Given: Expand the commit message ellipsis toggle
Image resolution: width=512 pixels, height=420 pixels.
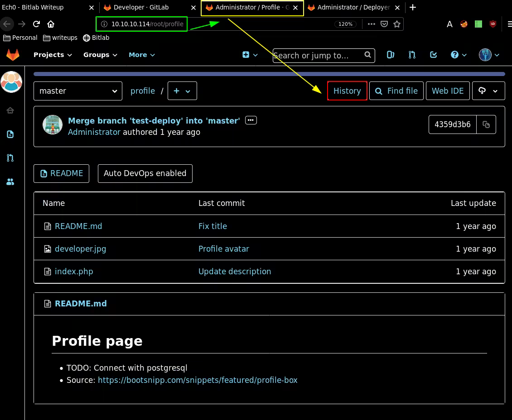Looking at the screenshot, I should pyautogui.click(x=251, y=120).
